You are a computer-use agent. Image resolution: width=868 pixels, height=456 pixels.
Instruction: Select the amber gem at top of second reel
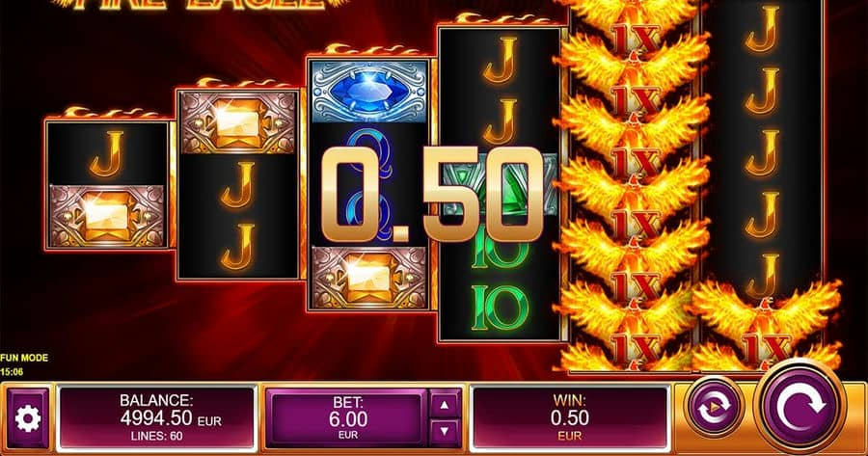tap(238, 122)
